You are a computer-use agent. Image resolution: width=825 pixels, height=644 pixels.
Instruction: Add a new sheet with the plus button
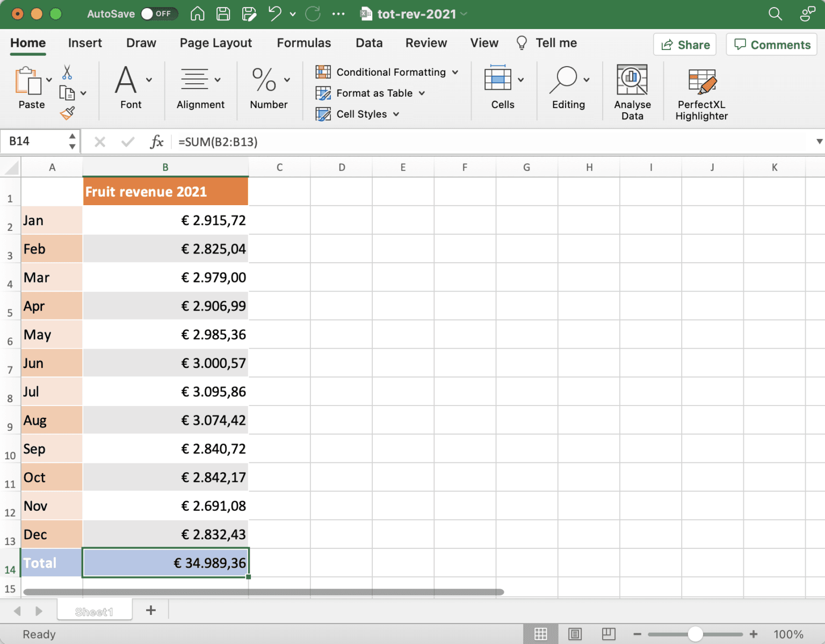tap(151, 610)
